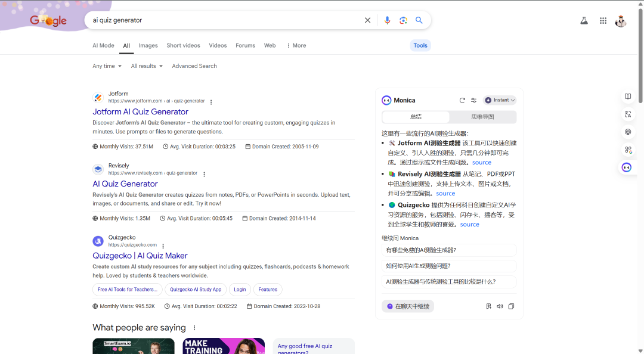This screenshot has height=354, width=644.
Task: Click the Quizgecko site favicon
Action: pos(98,241)
